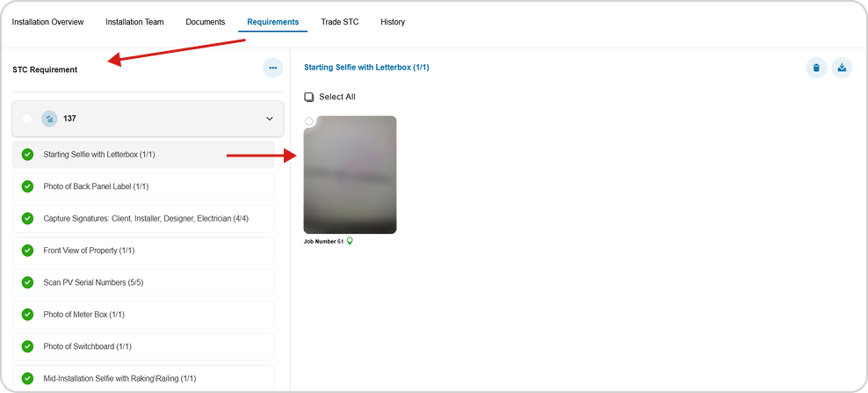Screen dimensions: 868x393
Task: Click the blue Starting Selfie with Letterbox (1/1) heading
Action: coord(366,68)
